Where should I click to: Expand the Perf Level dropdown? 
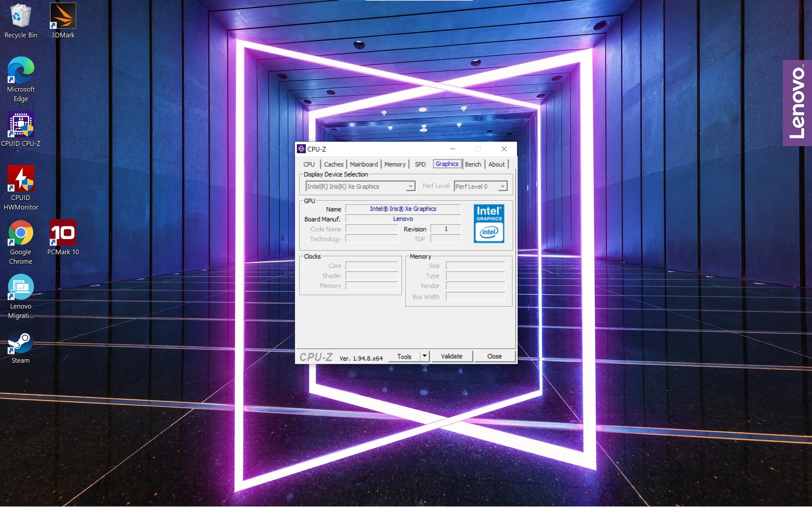point(502,186)
